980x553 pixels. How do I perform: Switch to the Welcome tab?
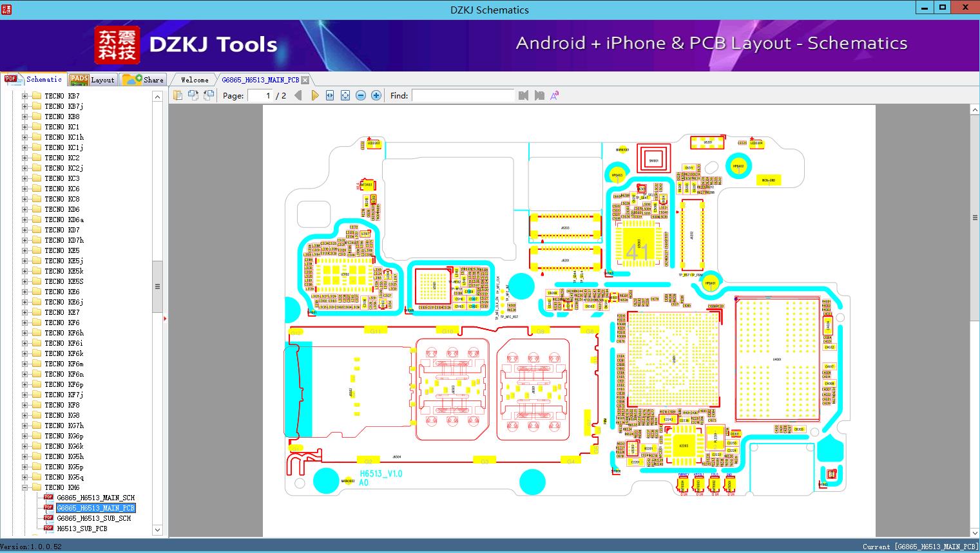[195, 80]
